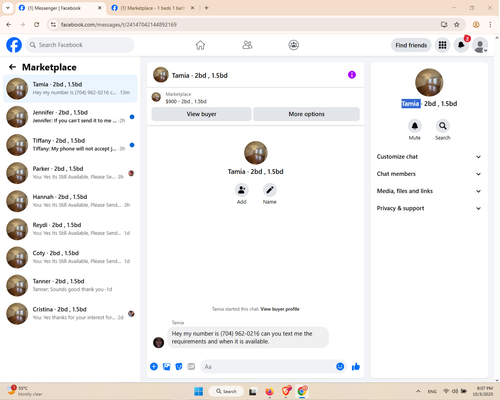Choose a sticker from the composer
Viewport: 500px width, 400px height.
click(179, 367)
